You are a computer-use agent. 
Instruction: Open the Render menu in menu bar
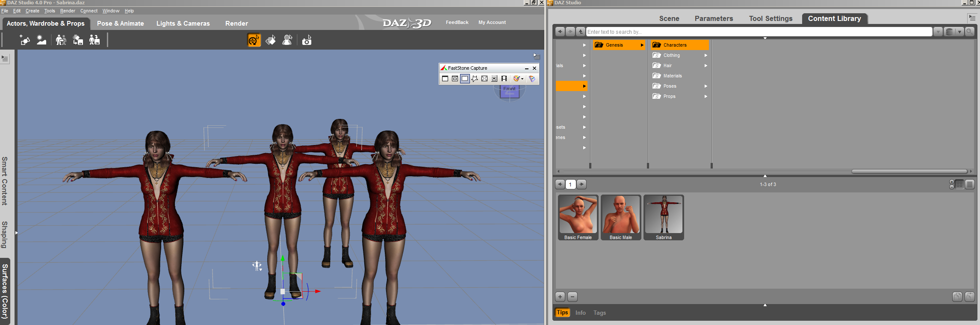68,11
